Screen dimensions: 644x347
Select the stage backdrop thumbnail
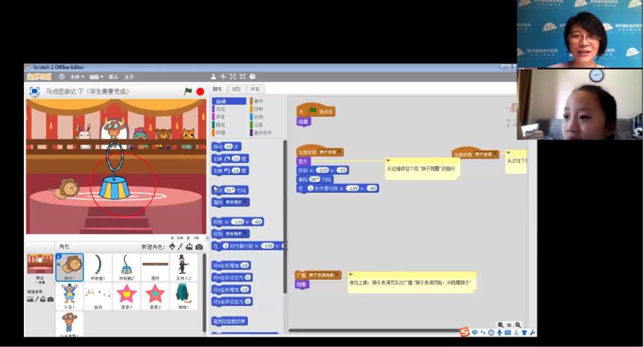click(x=40, y=264)
